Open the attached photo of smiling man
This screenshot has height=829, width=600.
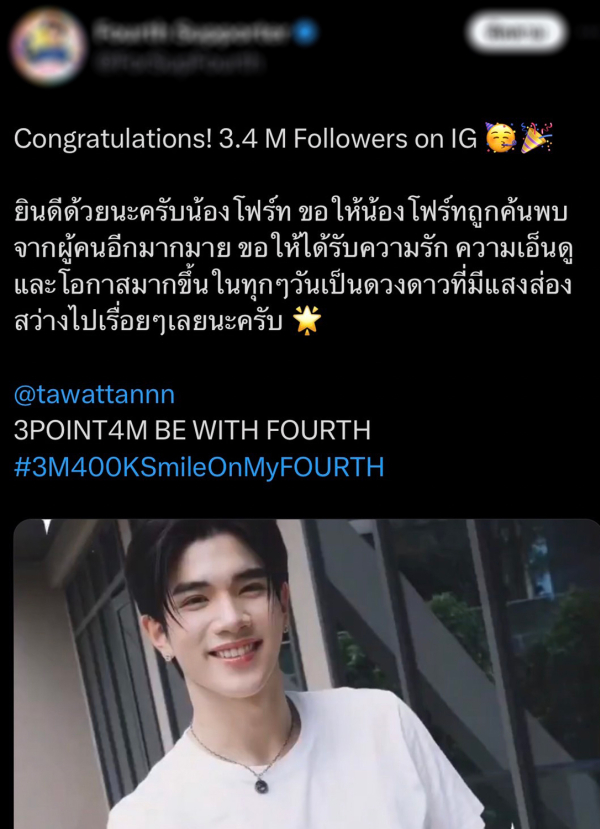[306, 674]
